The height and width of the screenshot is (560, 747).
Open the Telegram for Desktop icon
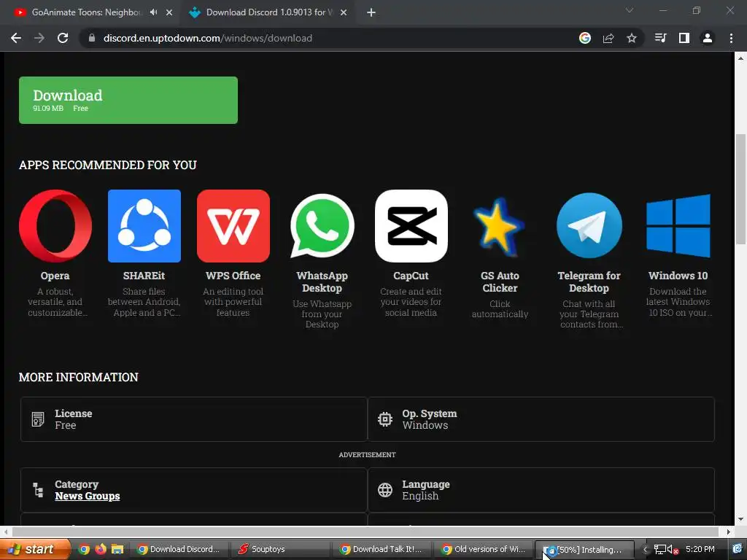[x=589, y=226]
